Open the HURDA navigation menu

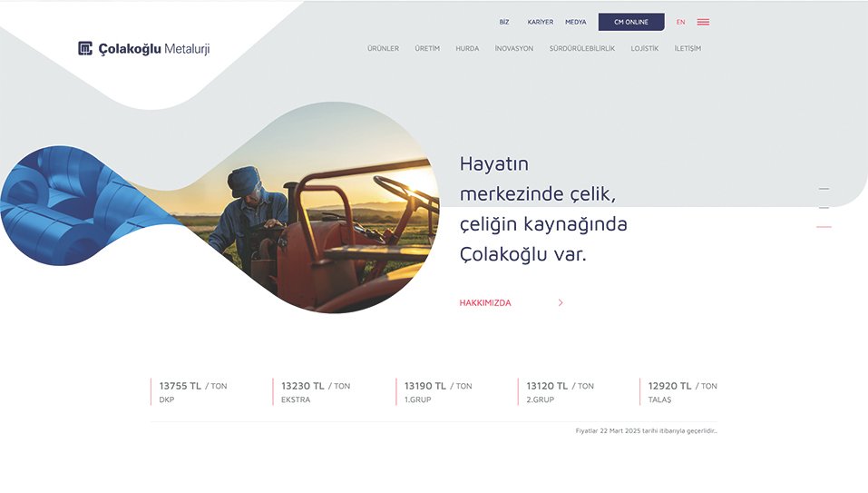point(467,49)
